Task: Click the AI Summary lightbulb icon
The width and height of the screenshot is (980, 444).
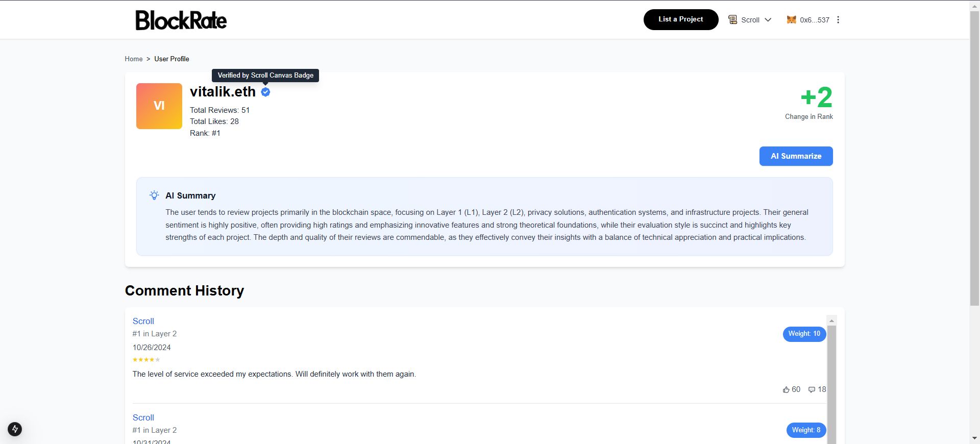Action: click(x=154, y=195)
